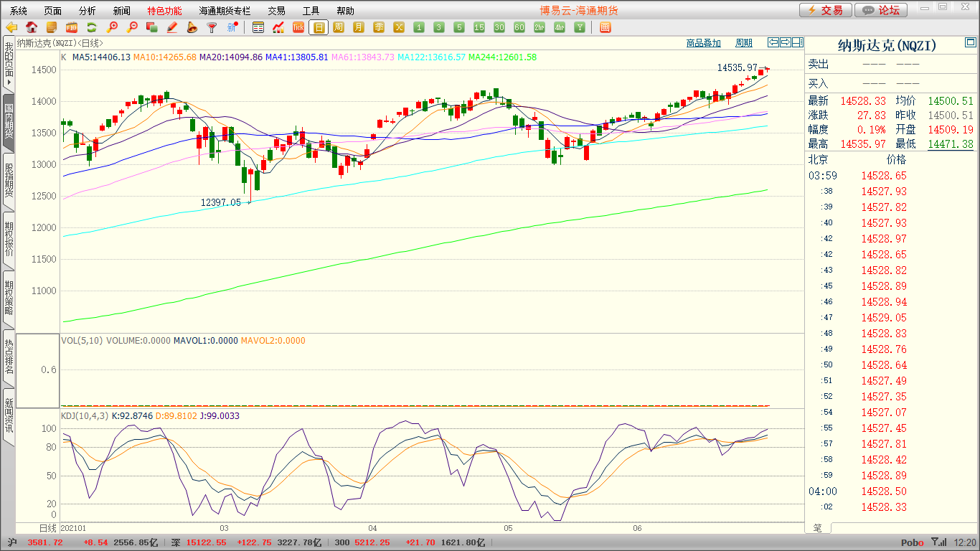Click the KDJ(10,4,3) indicator label
Viewport: 980px width, 551px height.
85,415
